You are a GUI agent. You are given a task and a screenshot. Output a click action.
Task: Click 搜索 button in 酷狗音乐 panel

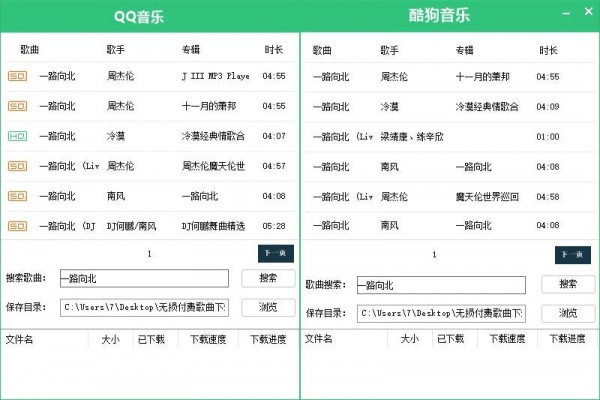568,284
